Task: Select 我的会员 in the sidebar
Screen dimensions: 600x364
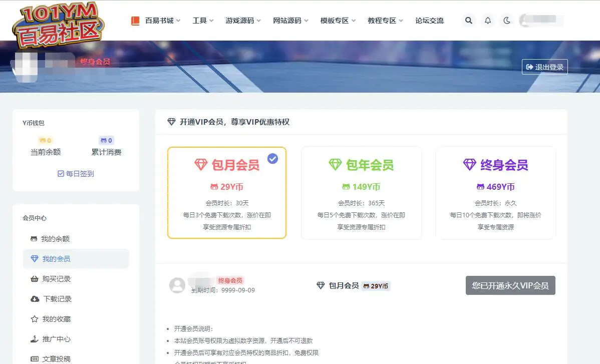Action: (x=76, y=259)
